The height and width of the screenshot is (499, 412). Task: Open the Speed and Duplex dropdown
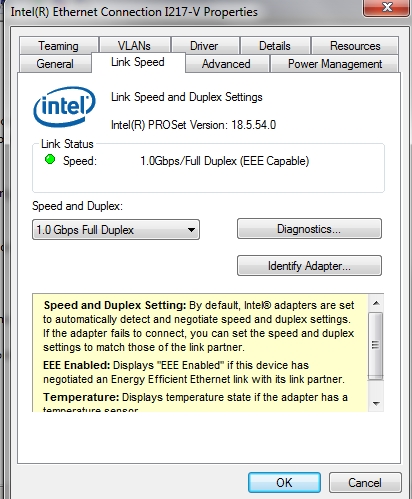pyautogui.click(x=116, y=230)
